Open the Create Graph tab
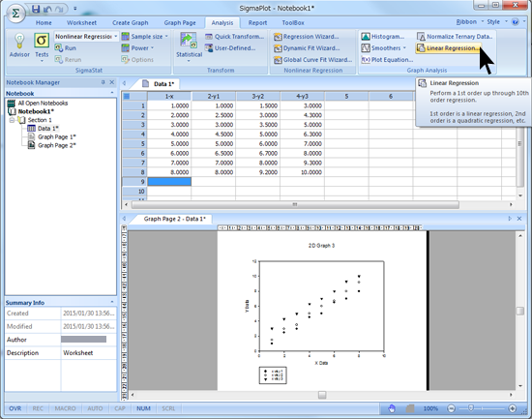Viewport: 532px width, 419px height. click(131, 23)
